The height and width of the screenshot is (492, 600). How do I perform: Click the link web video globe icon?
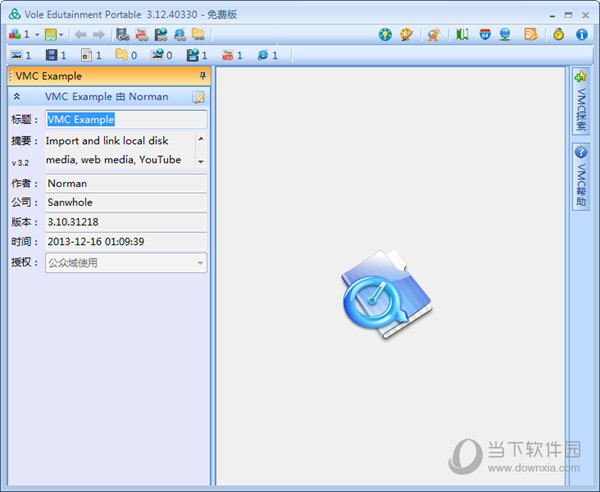[161, 35]
